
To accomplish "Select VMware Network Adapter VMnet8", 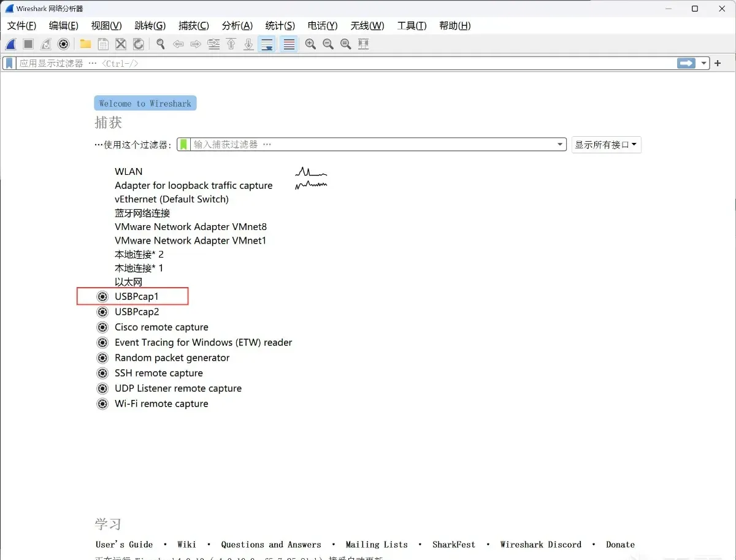I will (x=191, y=227).
